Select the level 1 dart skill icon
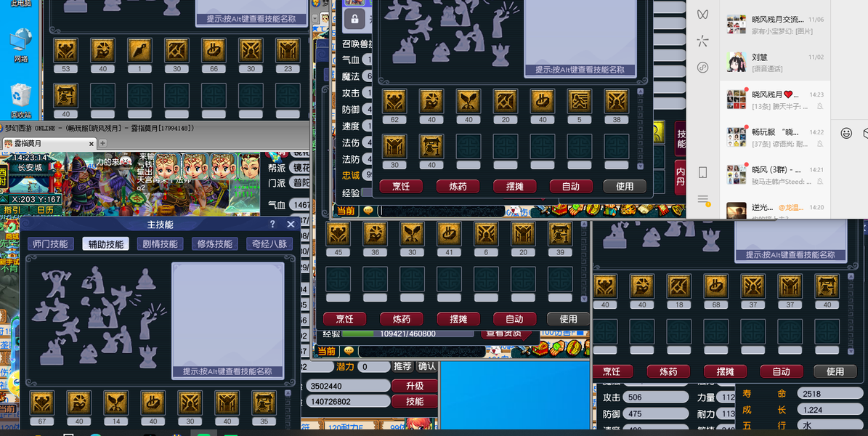The width and height of the screenshot is (868, 436). 139,50
